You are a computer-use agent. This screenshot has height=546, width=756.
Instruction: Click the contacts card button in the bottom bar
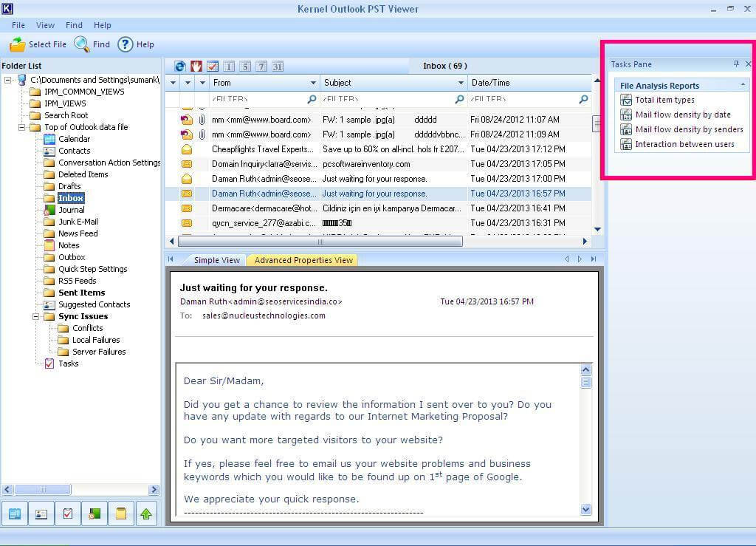pos(41,513)
